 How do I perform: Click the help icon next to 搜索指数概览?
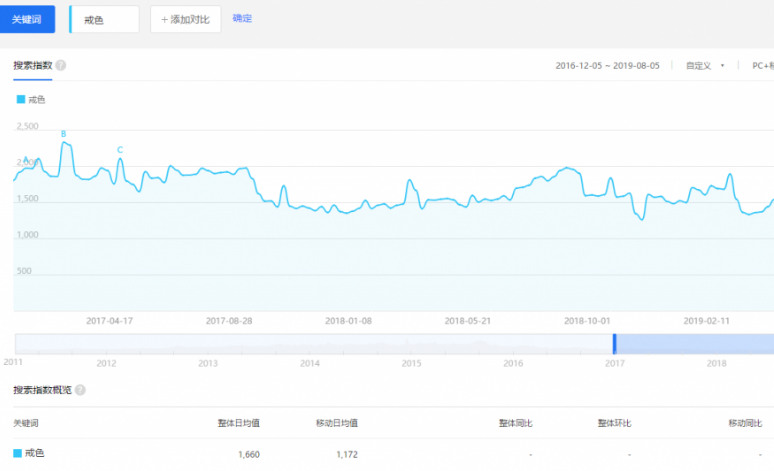(x=80, y=390)
